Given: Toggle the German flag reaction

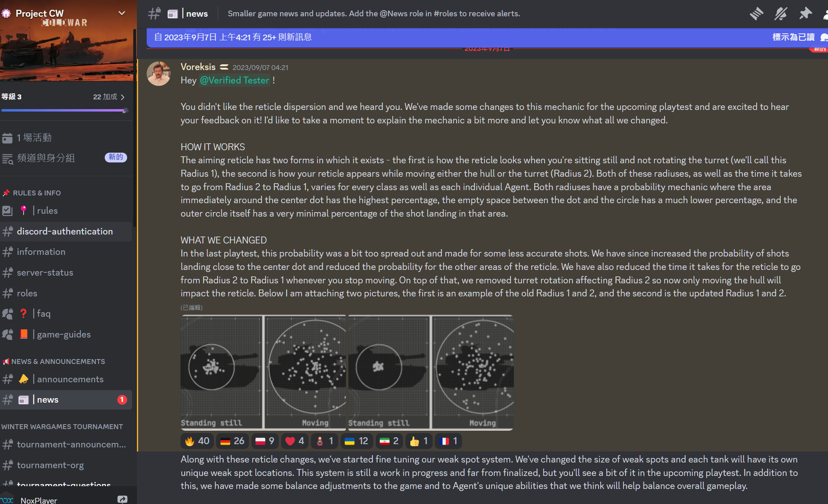Looking at the screenshot, I should click(x=232, y=441).
